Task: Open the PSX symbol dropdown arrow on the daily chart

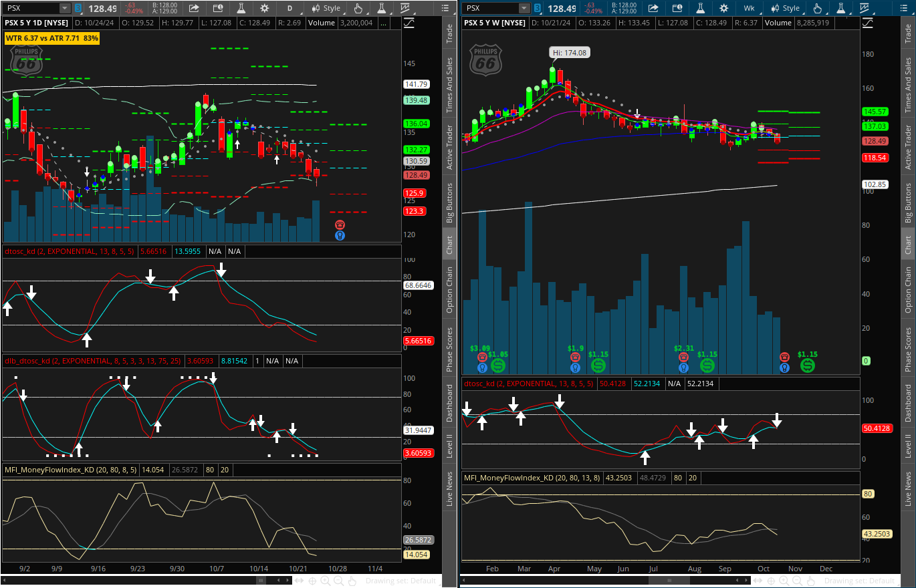Action: (x=64, y=8)
